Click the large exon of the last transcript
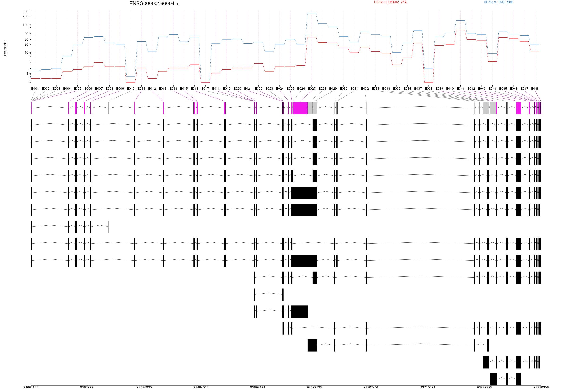This screenshot has height=392, width=567. [493, 379]
